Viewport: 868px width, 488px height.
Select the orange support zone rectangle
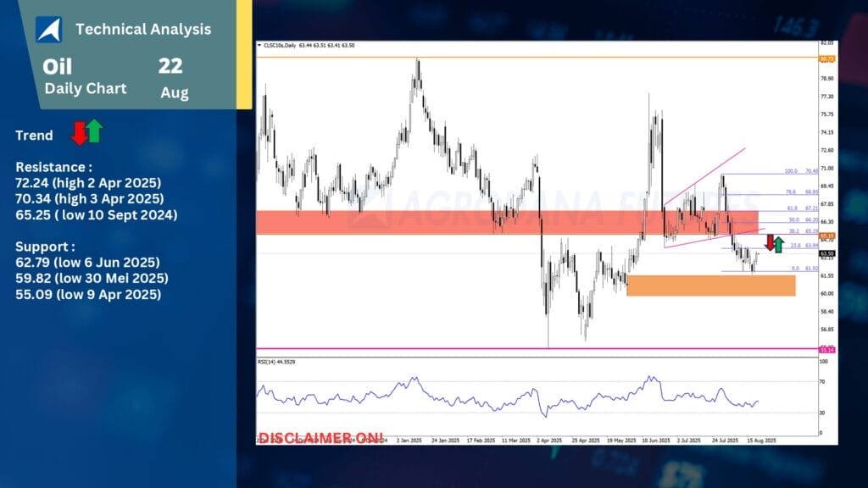coord(710,285)
